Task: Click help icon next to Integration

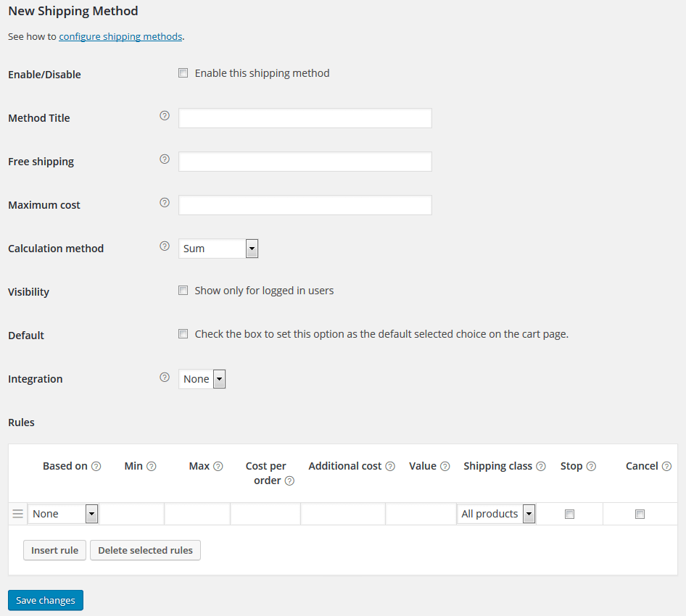Action: coord(165,377)
